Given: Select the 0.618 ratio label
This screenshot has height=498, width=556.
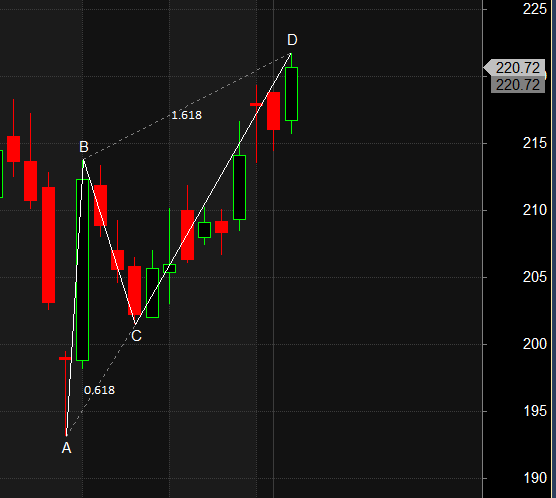Looking at the screenshot, I should pos(99,390).
